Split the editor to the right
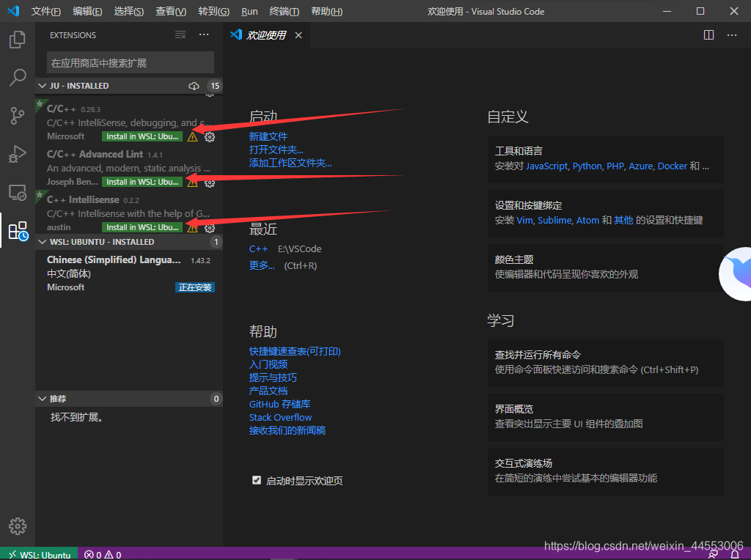The image size is (751, 560). (x=709, y=35)
